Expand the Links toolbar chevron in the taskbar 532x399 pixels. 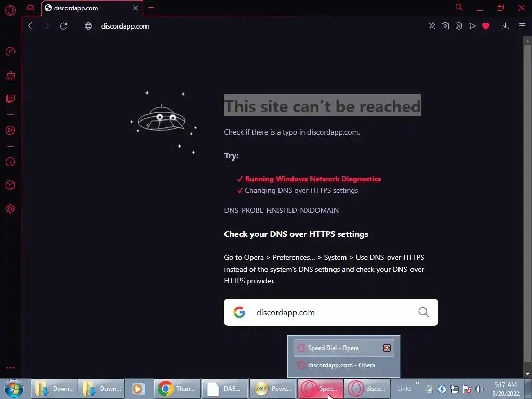pos(418,383)
